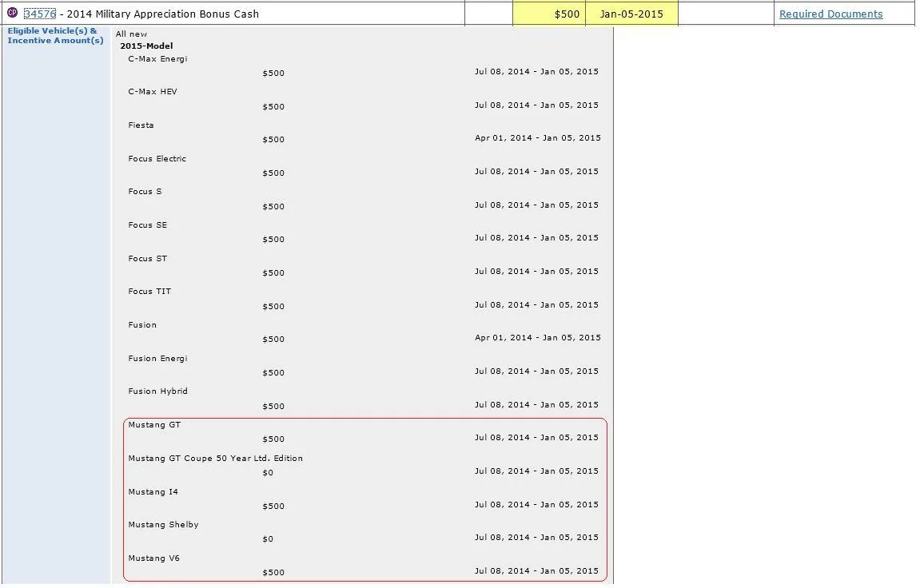Select the Mustang GT vehicle name
Image resolution: width=920 pixels, height=588 pixels.
(x=155, y=425)
